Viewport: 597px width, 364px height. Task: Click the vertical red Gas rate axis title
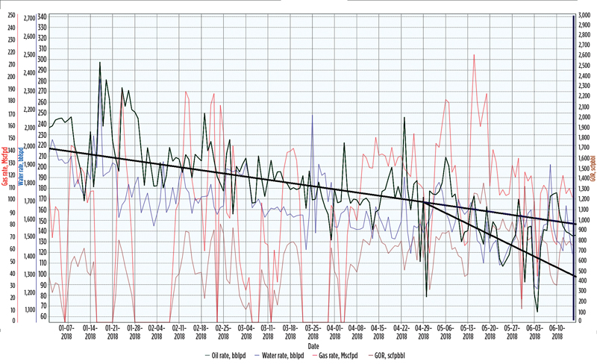pyautogui.click(x=5, y=169)
